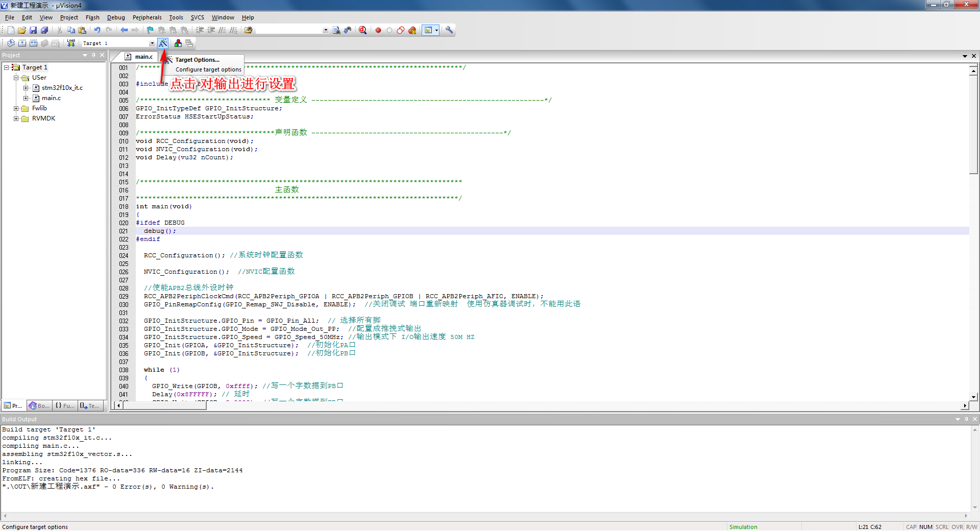Open the Target 1 selection dropdown

point(152,43)
